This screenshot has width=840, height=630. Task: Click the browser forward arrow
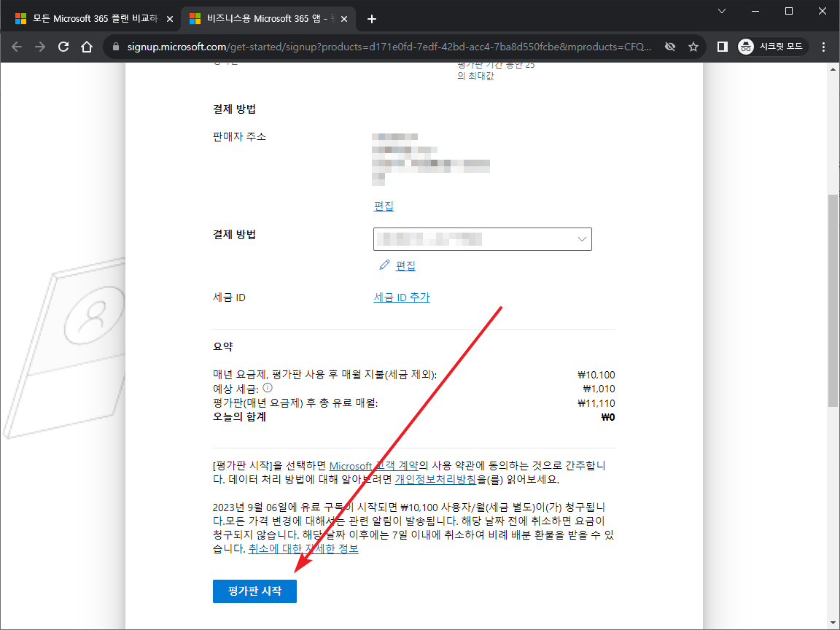tap(40, 47)
